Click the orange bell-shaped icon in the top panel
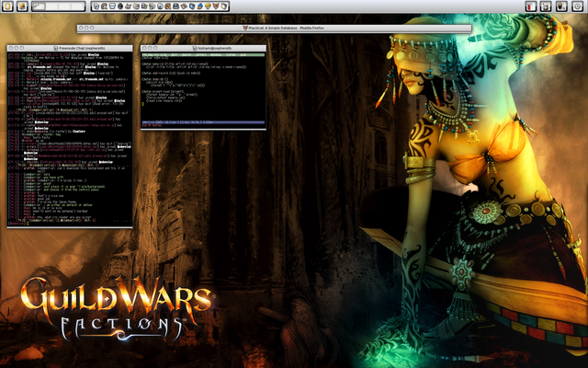This screenshot has height=368, width=588. click(x=22, y=6)
